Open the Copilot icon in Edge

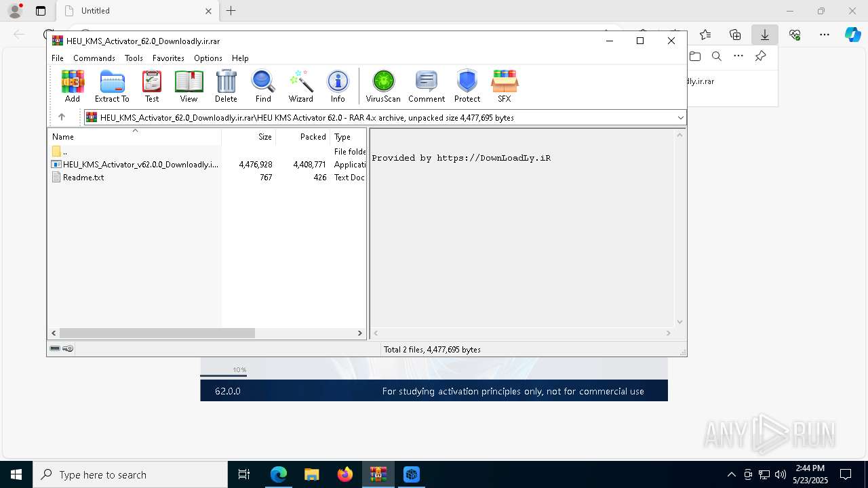click(x=852, y=35)
